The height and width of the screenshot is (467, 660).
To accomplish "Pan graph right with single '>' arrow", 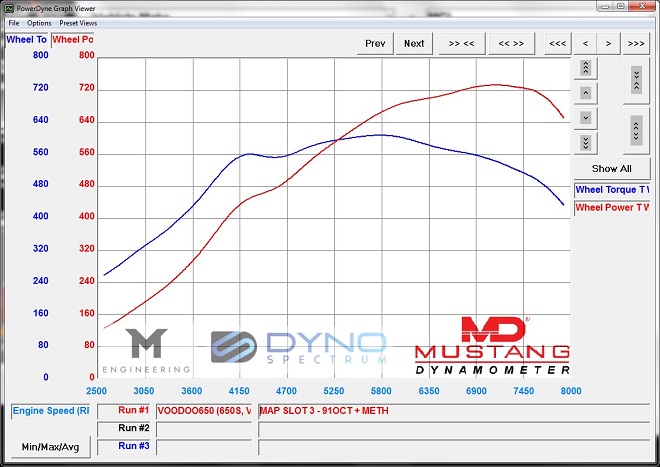I will pos(609,43).
